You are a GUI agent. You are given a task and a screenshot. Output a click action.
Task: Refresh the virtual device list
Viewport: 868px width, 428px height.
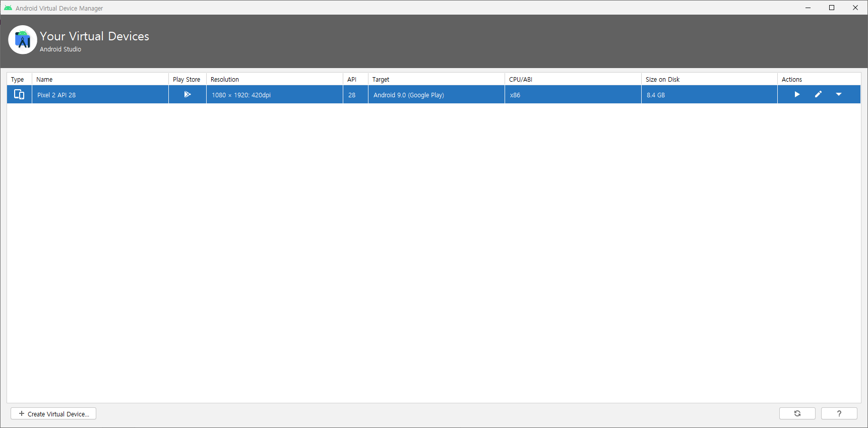(x=797, y=413)
